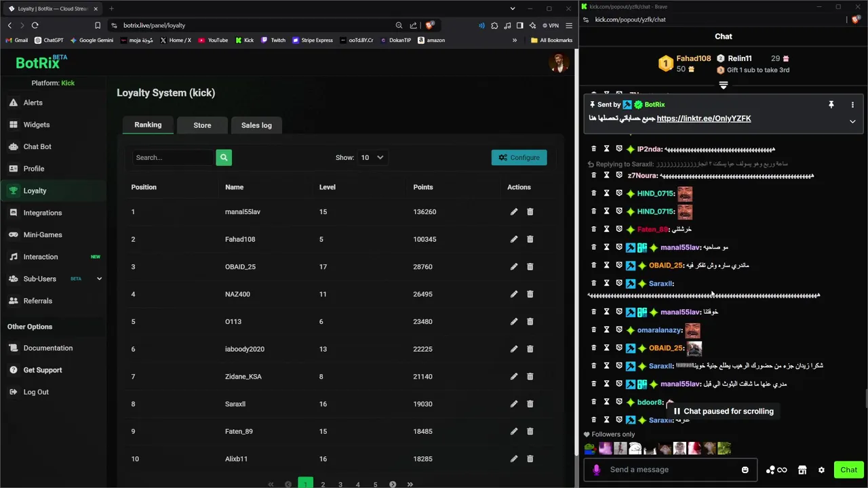Select the Loyalty sidebar menu item
The height and width of the screenshot is (488, 868).
[x=53, y=190]
